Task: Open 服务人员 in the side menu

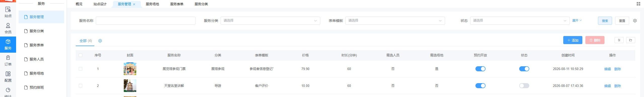Action: [x=42, y=59]
